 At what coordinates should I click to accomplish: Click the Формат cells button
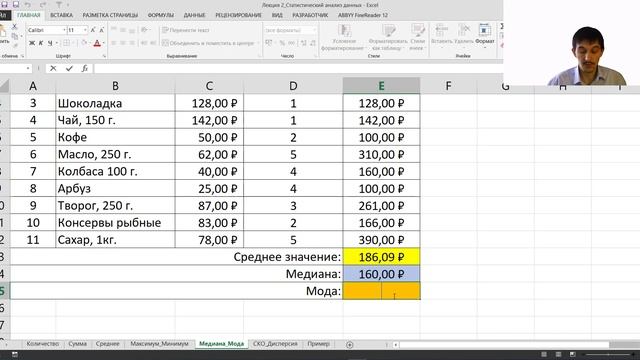click(485, 36)
